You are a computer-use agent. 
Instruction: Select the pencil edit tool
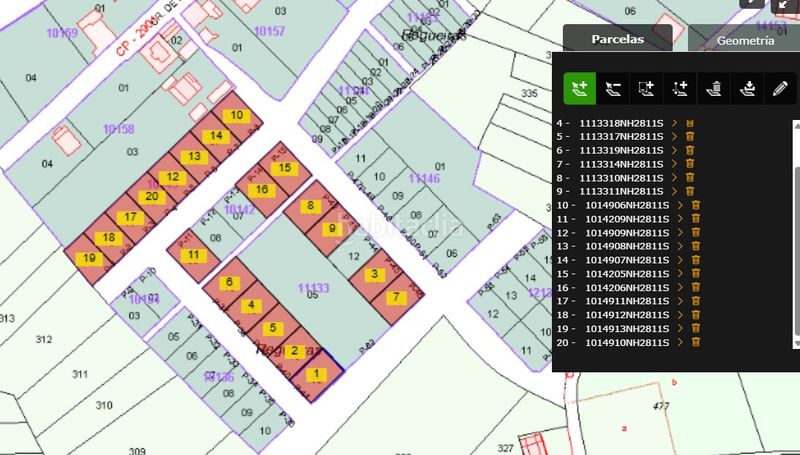(x=780, y=88)
